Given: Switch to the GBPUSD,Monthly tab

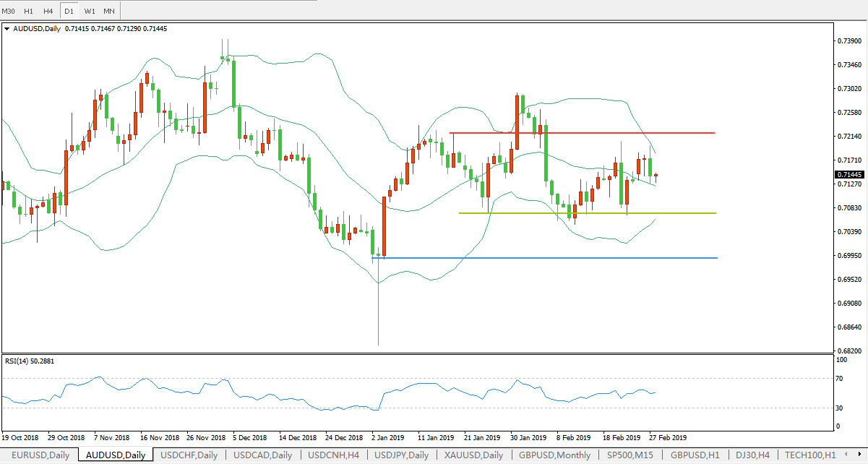Looking at the screenshot, I should coord(554,455).
